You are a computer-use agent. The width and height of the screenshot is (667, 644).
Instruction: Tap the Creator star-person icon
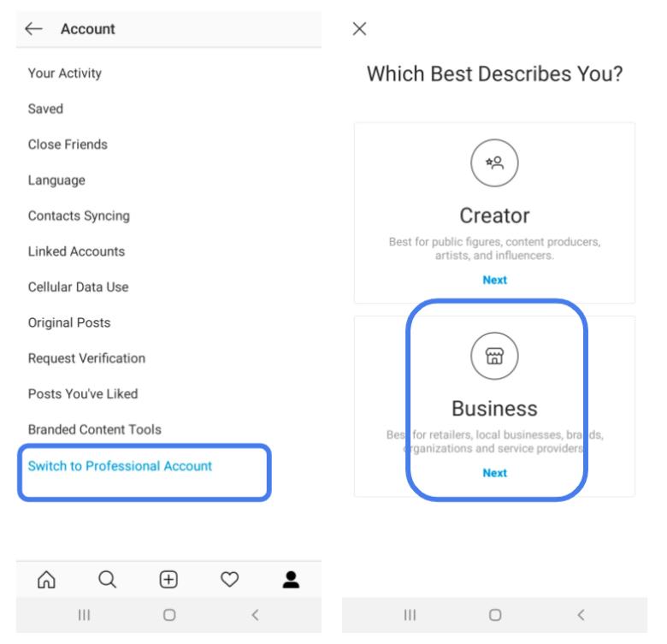pos(494,162)
